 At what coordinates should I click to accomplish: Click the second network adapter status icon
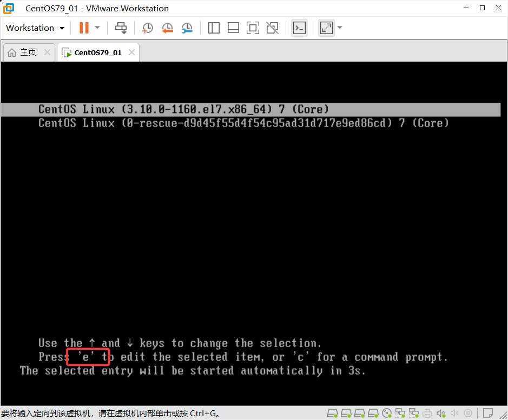(x=414, y=413)
